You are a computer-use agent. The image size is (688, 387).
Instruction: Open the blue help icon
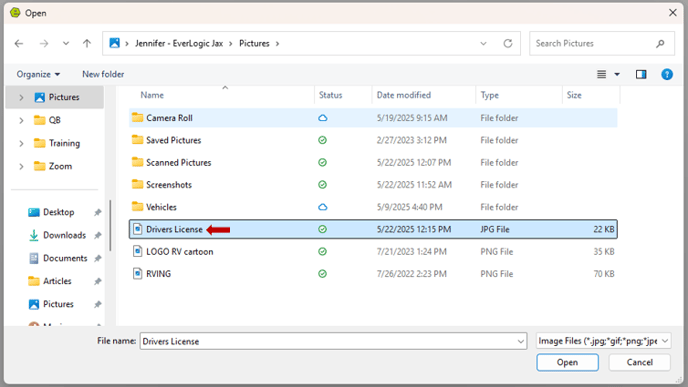(667, 75)
